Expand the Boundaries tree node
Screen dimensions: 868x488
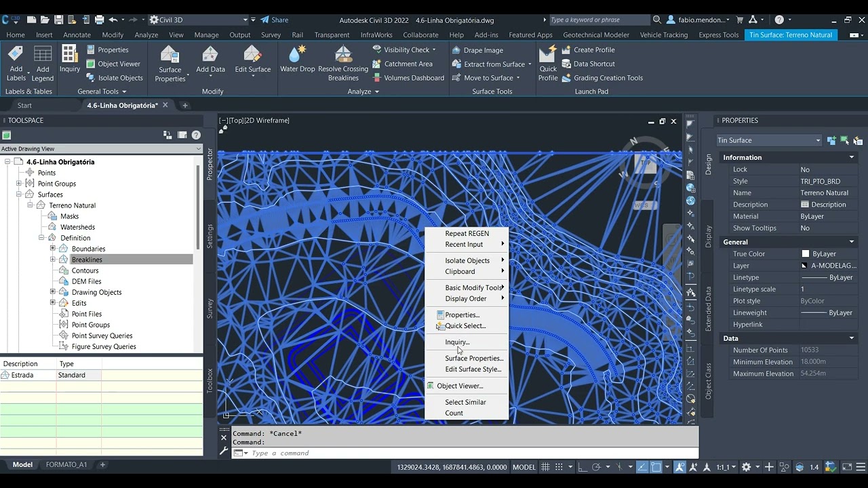[x=53, y=249]
